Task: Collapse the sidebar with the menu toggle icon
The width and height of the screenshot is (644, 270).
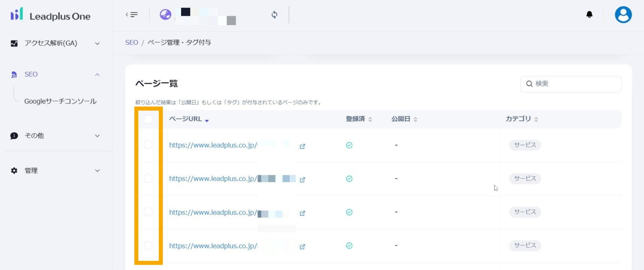Action: 132,15
